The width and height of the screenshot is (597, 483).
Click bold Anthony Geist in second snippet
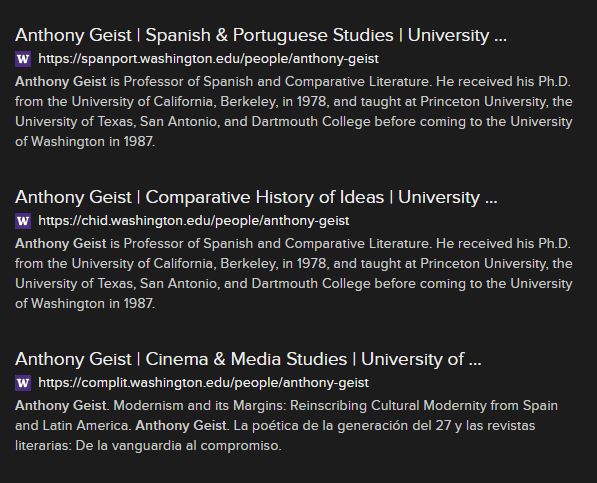point(61,244)
